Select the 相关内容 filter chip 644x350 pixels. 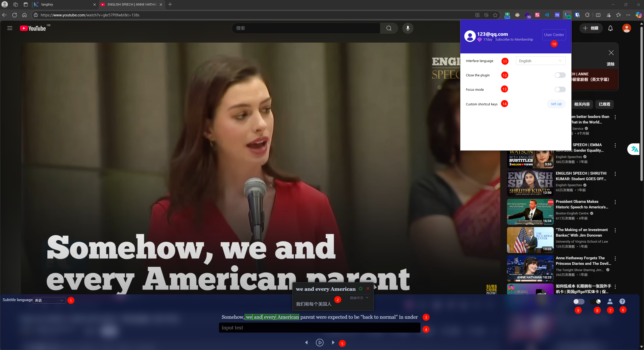click(x=582, y=104)
